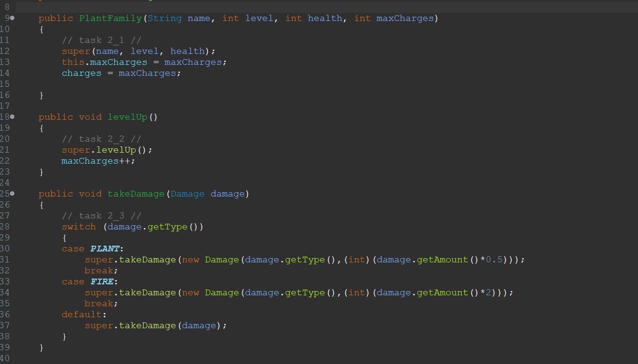Click line number 16 in the gutter
638x364 pixels.
5,95
